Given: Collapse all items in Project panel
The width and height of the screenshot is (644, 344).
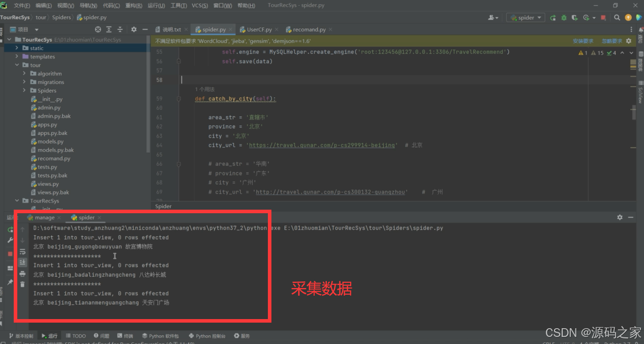Looking at the screenshot, I should pyautogui.click(x=120, y=30).
